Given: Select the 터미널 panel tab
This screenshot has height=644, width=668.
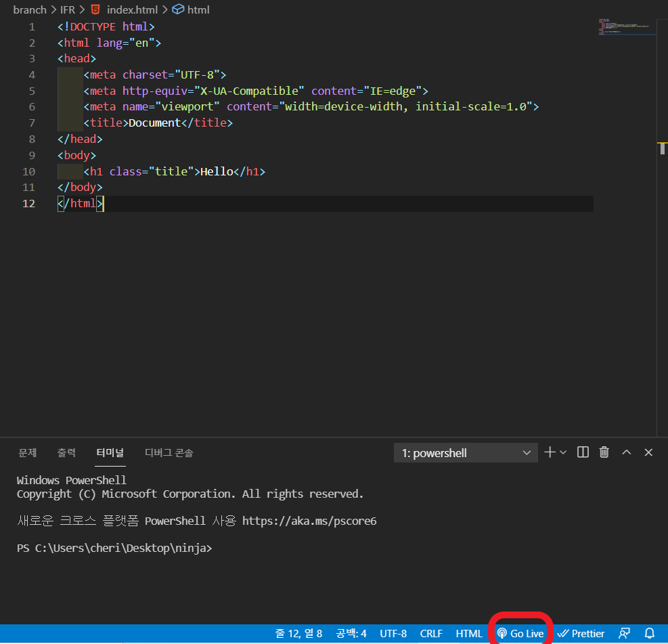Looking at the screenshot, I should [x=110, y=452].
